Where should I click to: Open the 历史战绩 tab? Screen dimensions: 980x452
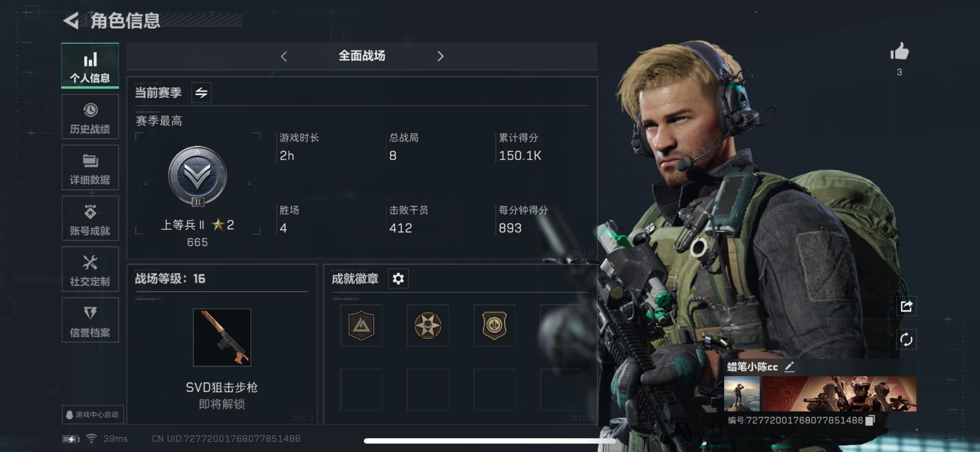click(90, 116)
